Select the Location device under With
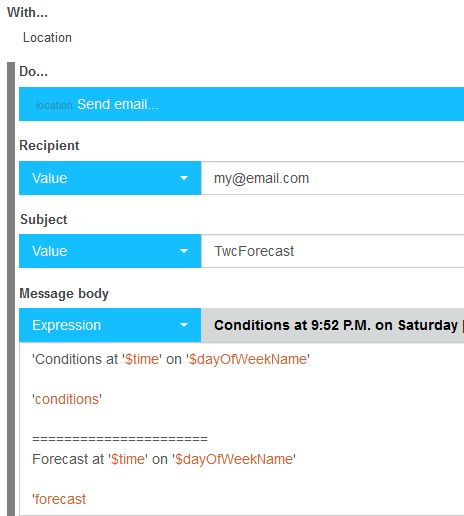Screen dimensions: 464x516 point(47,37)
